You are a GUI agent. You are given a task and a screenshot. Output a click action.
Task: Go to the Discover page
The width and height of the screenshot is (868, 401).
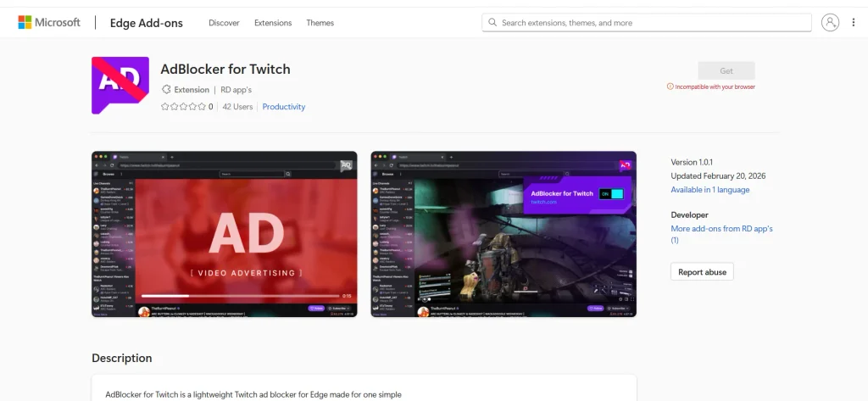coord(224,23)
